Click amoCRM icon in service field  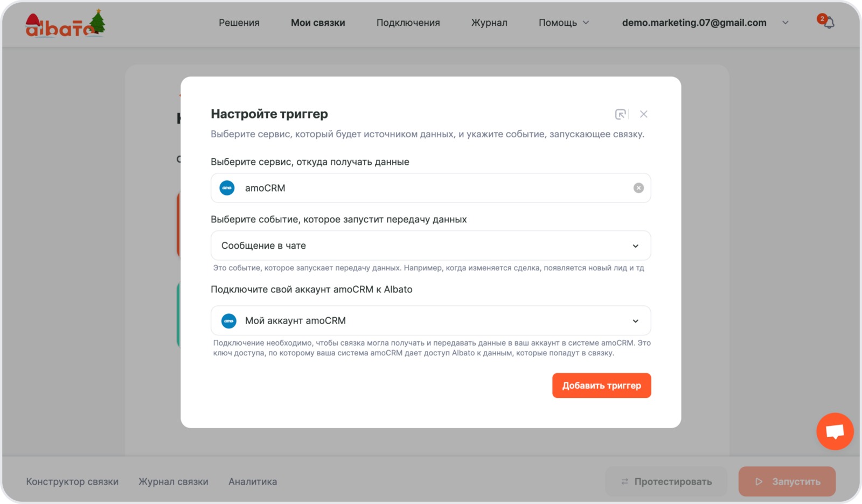coord(227,188)
